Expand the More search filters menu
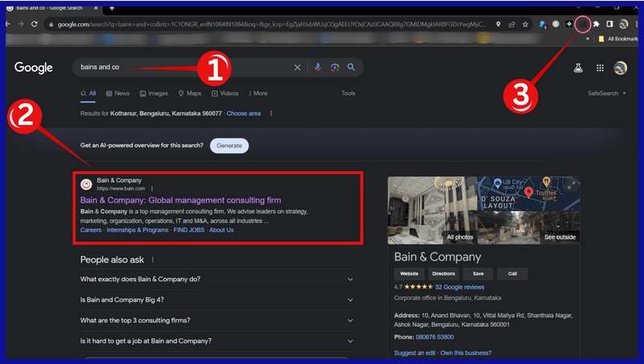 (x=258, y=93)
